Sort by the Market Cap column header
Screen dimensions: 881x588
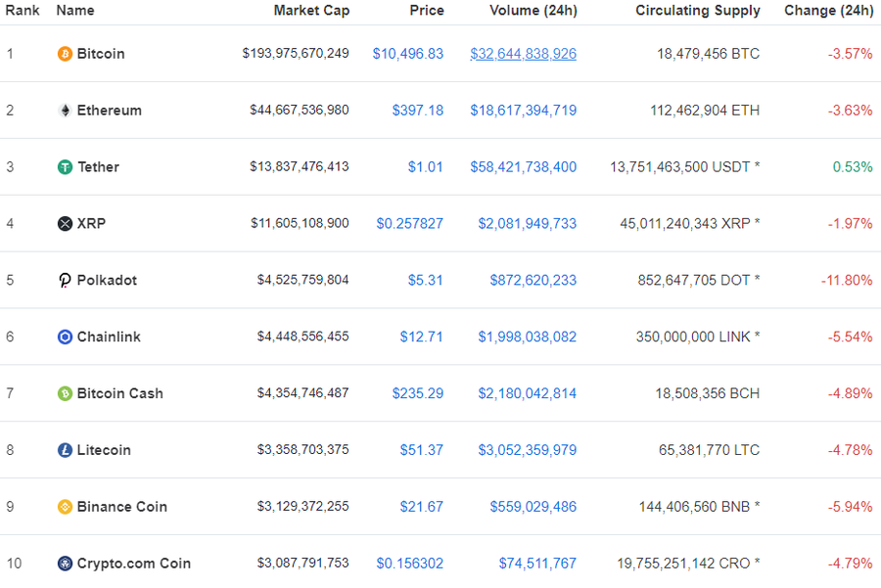(x=312, y=11)
